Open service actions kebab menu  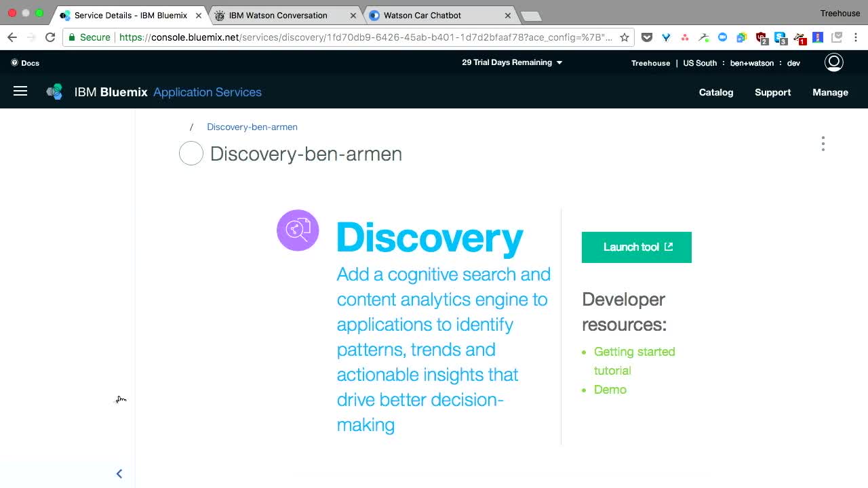[823, 144]
